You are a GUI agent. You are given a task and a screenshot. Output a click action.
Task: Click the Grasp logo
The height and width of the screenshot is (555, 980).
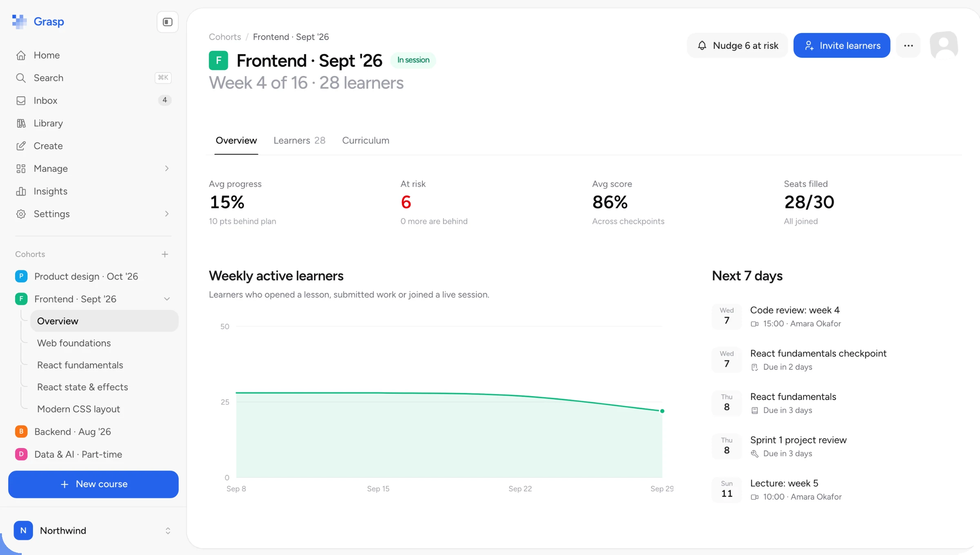(38, 22)
